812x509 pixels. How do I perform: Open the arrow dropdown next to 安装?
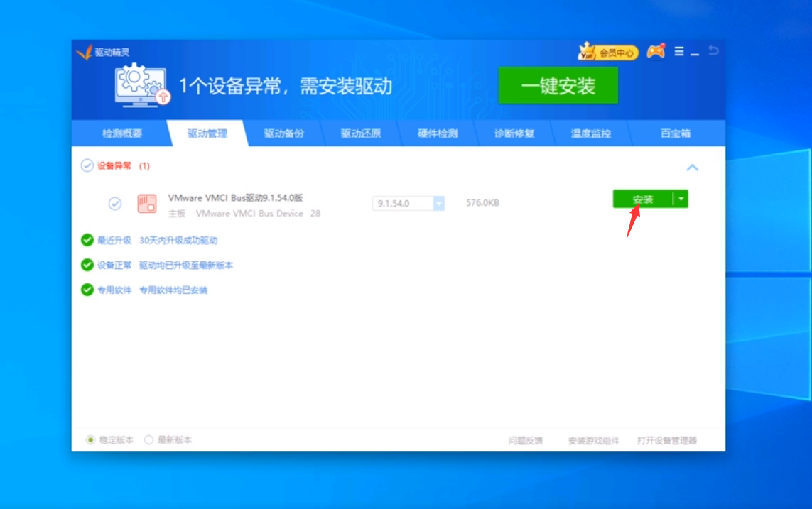[680, 200]
